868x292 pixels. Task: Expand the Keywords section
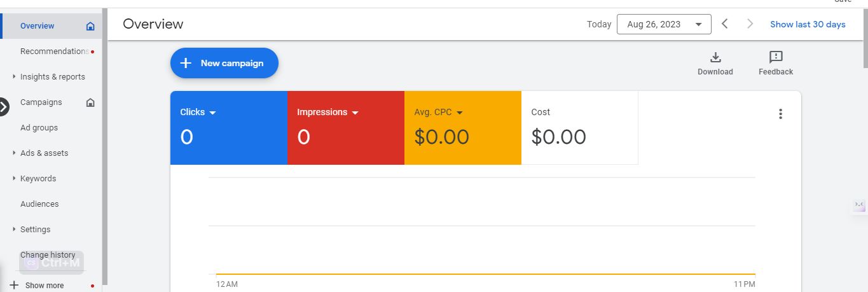pyautogui.click(x=15, y=179)
